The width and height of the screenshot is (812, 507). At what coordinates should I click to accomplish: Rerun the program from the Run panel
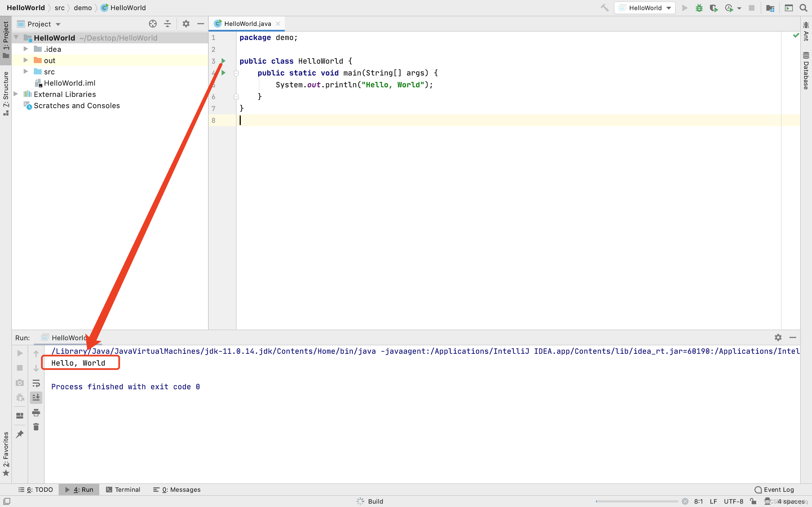pos(19,353)
